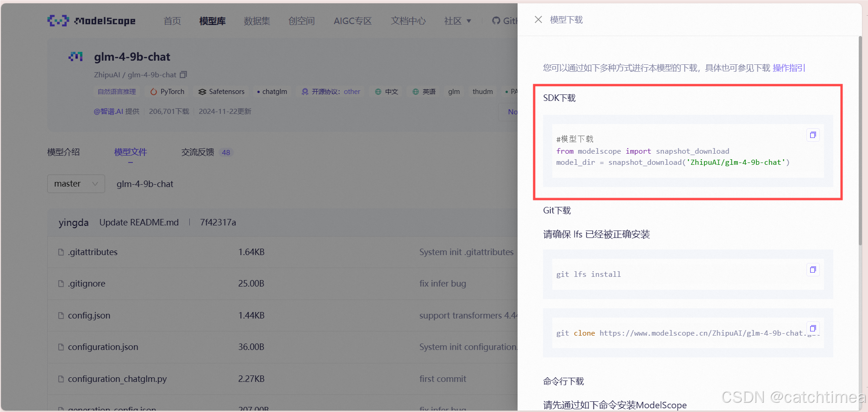Click the 'git lfs install' code text

coord(588,275)
